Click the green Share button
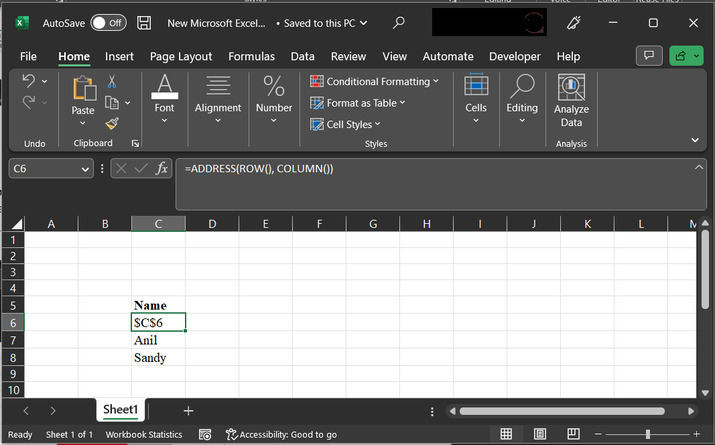The image size is (715, 445). 686,56
